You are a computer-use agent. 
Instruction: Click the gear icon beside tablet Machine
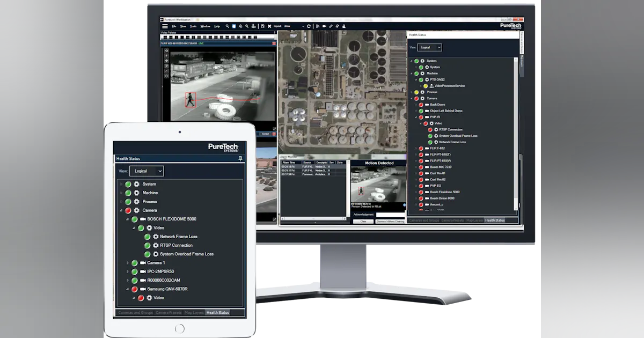coord(137,193)
